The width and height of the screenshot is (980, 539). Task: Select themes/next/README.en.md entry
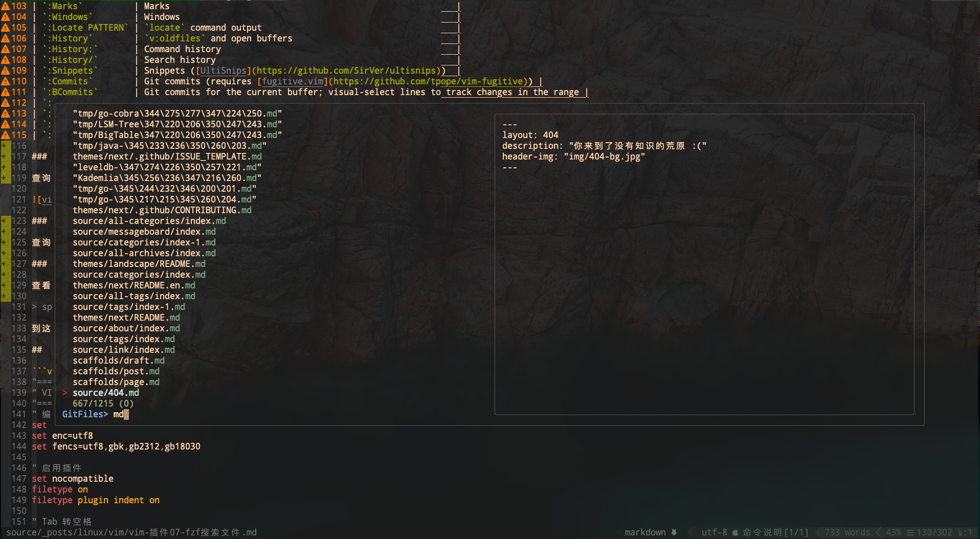(x=134, y=285)
